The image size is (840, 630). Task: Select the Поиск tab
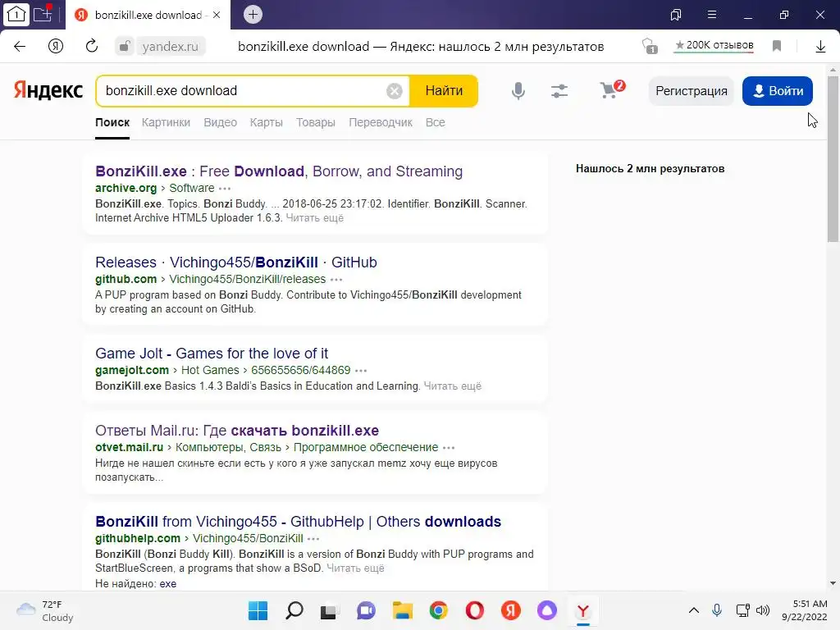click(x=112, y=123)
